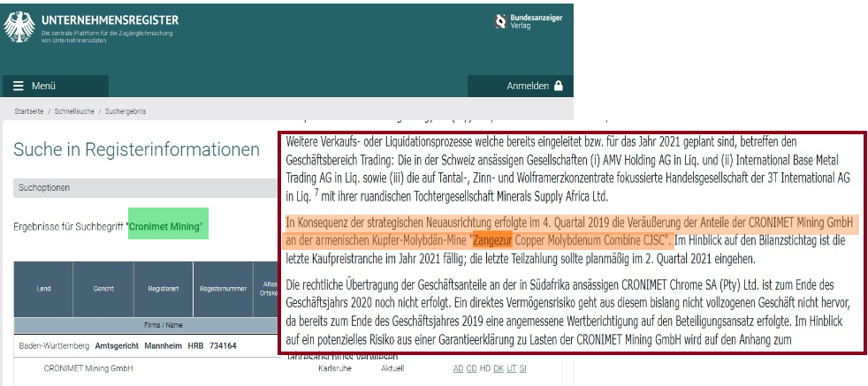Open the SI document link

pyautogui.click(x=523, y=368)
